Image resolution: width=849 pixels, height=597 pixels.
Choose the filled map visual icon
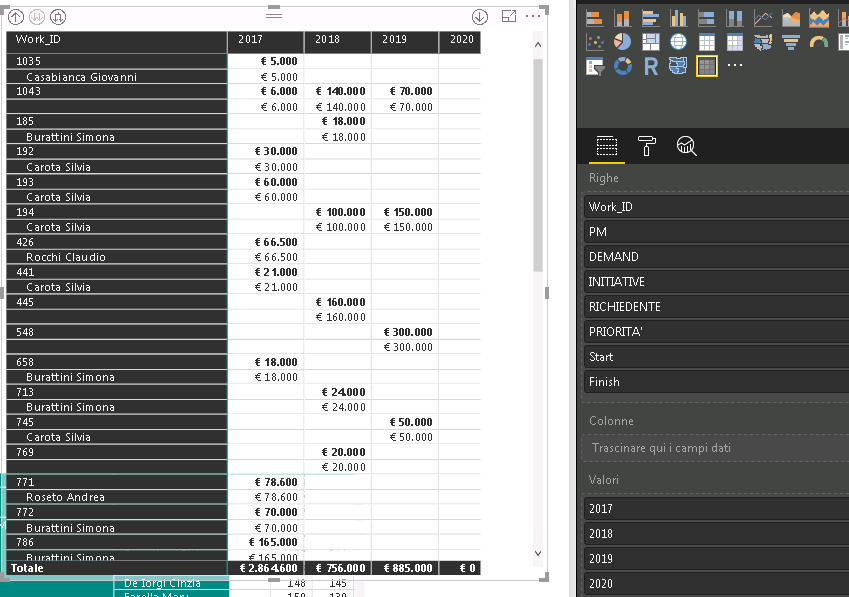[763, 42]
